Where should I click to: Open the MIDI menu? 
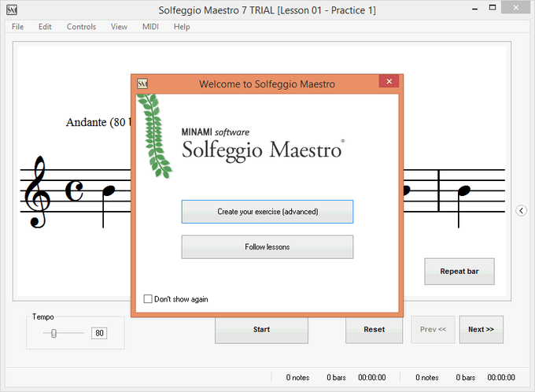[150, 27]
